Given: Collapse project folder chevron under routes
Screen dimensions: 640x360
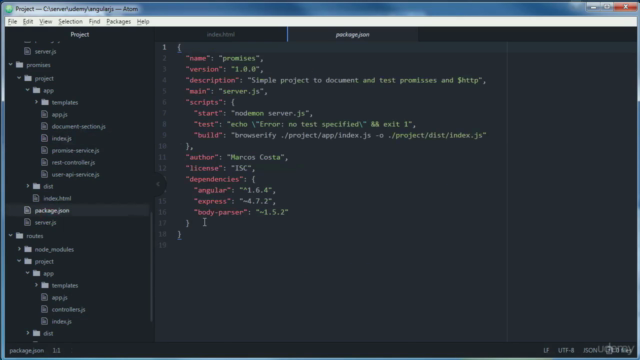Looking at the screenshot, I should point(19,261).
